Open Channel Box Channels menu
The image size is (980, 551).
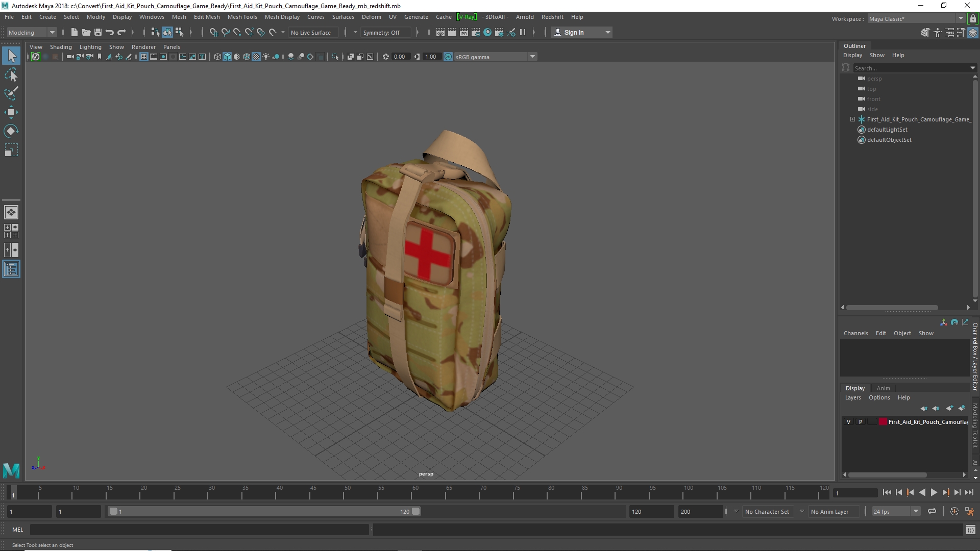[855, 333]
